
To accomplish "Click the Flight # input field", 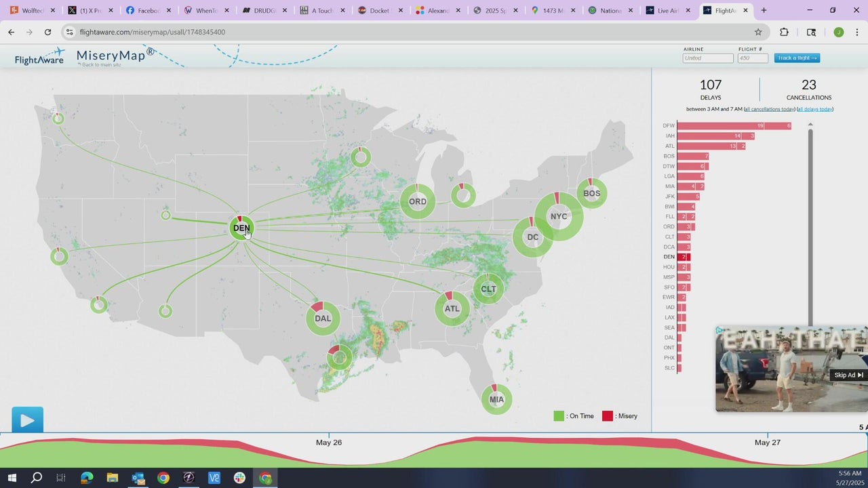I will point(753,58).
